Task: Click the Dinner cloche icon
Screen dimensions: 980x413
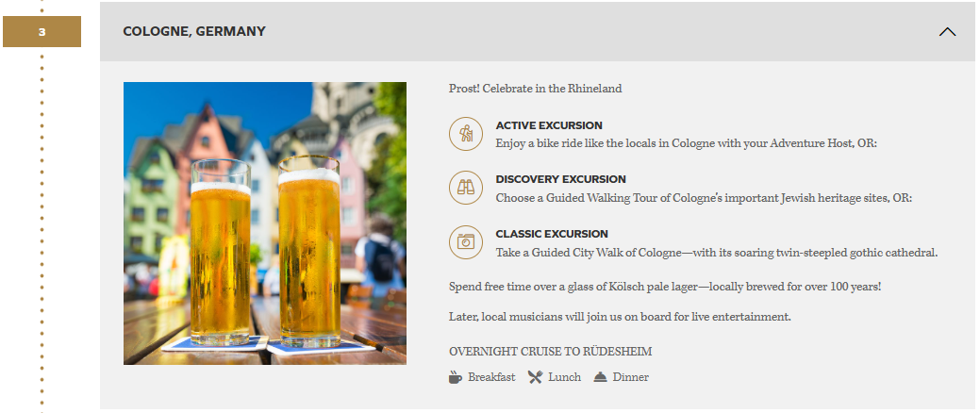Action: tap(600, 377)
